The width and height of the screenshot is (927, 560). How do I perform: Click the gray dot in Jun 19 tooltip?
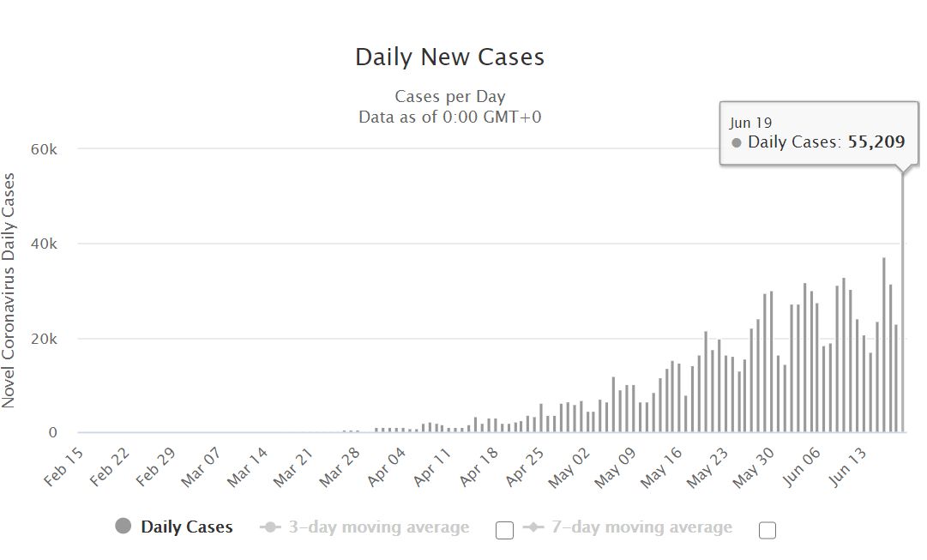(736, 142)
